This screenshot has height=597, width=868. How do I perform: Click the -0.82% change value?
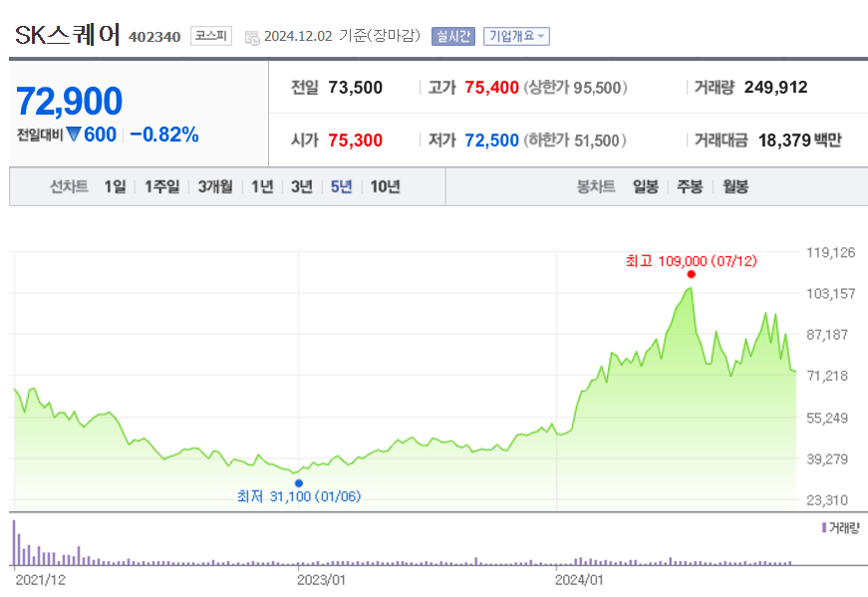[x=164, y=135]
